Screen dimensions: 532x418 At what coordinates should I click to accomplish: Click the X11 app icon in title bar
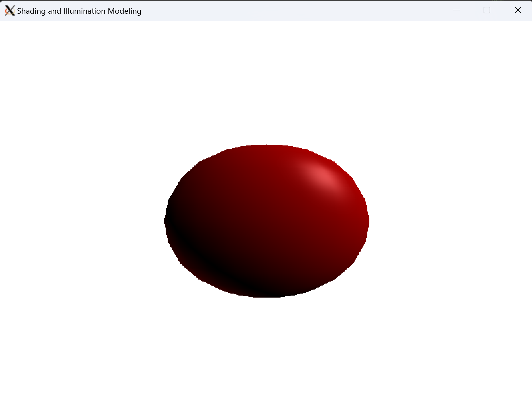(10, 11)
